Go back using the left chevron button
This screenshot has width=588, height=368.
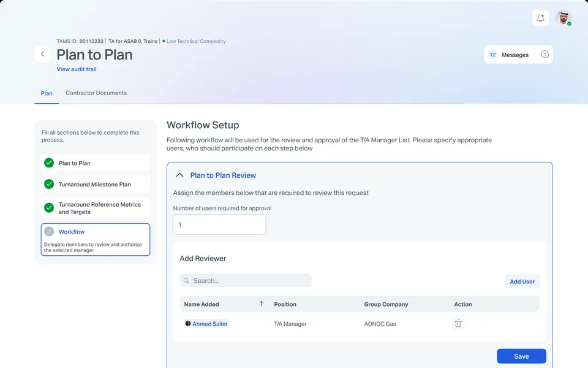point(42,54)
